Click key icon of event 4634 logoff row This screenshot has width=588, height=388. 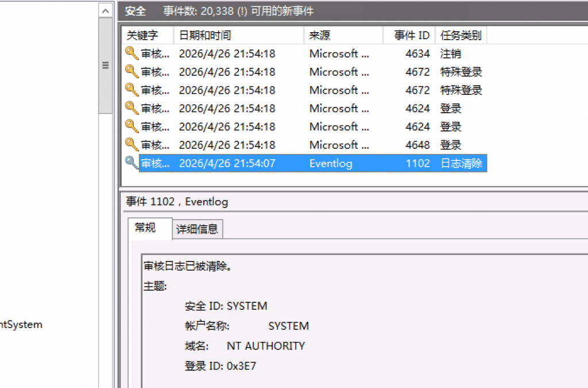pos(131,53)
